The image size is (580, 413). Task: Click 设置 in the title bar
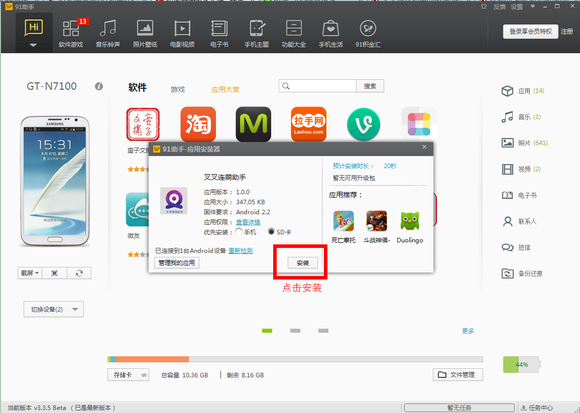[517, 7]
